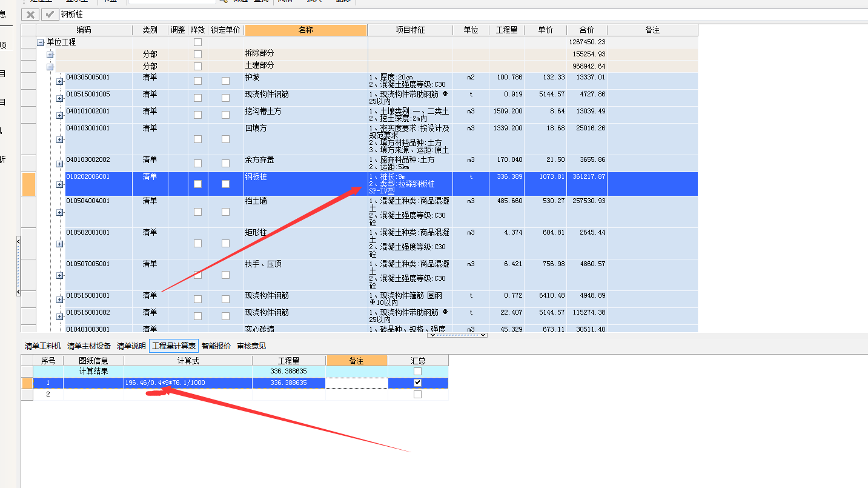Click the 合价 column header
868x488 pixels.
tap(587, 30)
